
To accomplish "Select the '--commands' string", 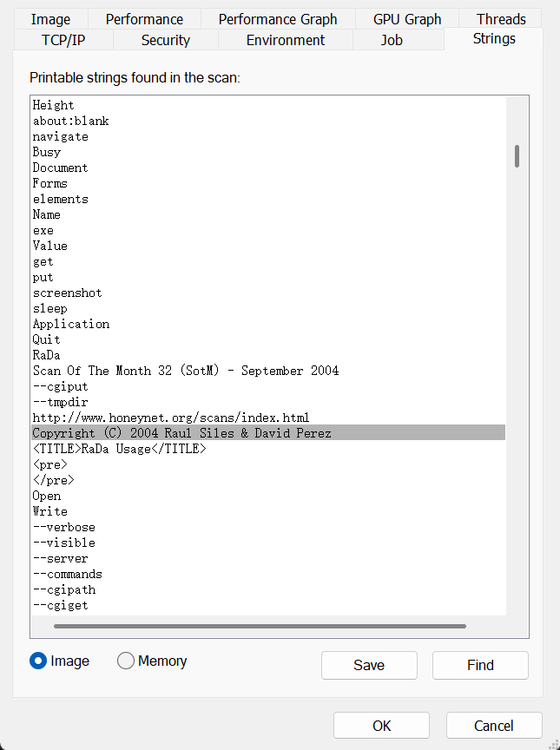I will pos(268,574).
